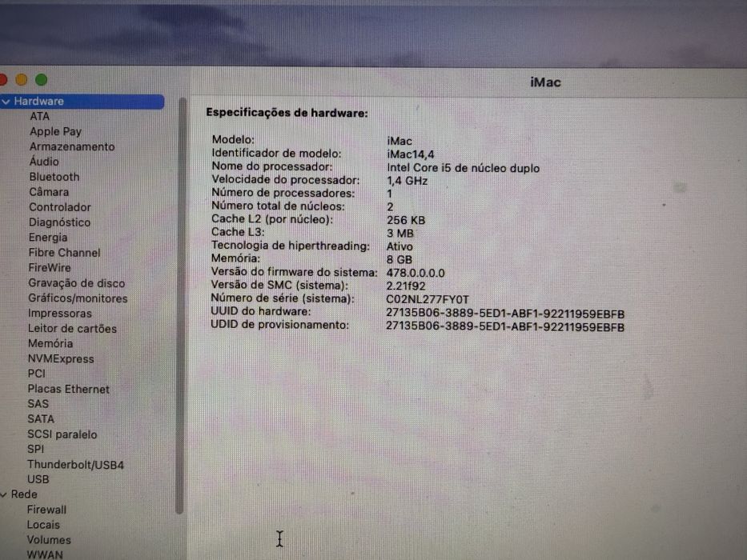747x560 pixels.
Task: Click the UUID do hardware value
Action: (505, 314)
